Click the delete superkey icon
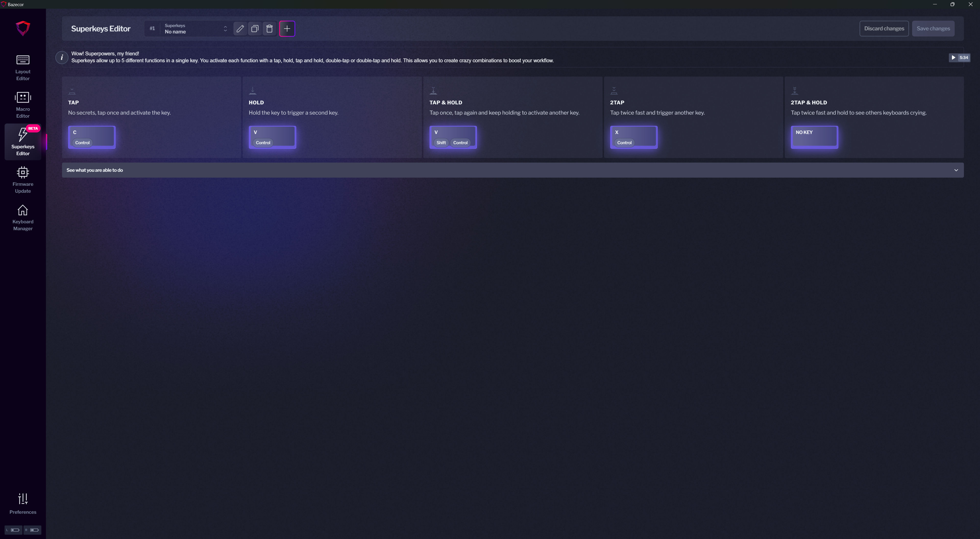The image size is (980, 539). click(x=270, y=29)
